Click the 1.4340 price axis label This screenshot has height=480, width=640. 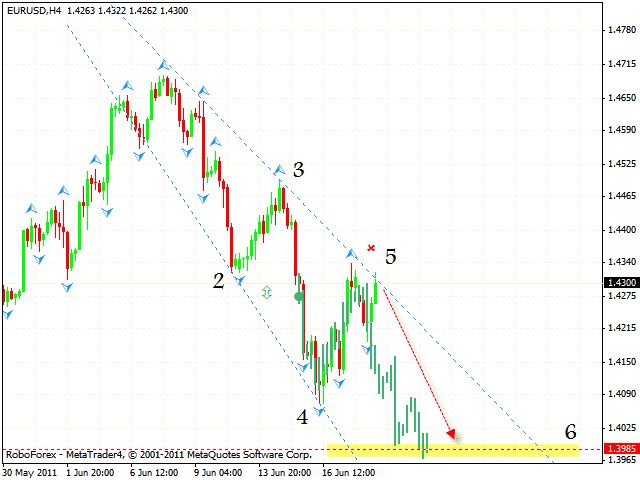tap(622, 262)
